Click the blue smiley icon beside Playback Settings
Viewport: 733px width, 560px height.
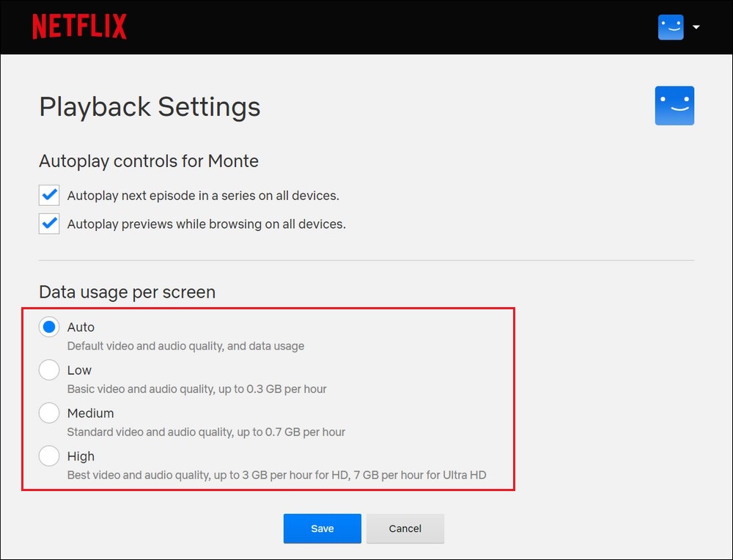(x=674, y=106)
